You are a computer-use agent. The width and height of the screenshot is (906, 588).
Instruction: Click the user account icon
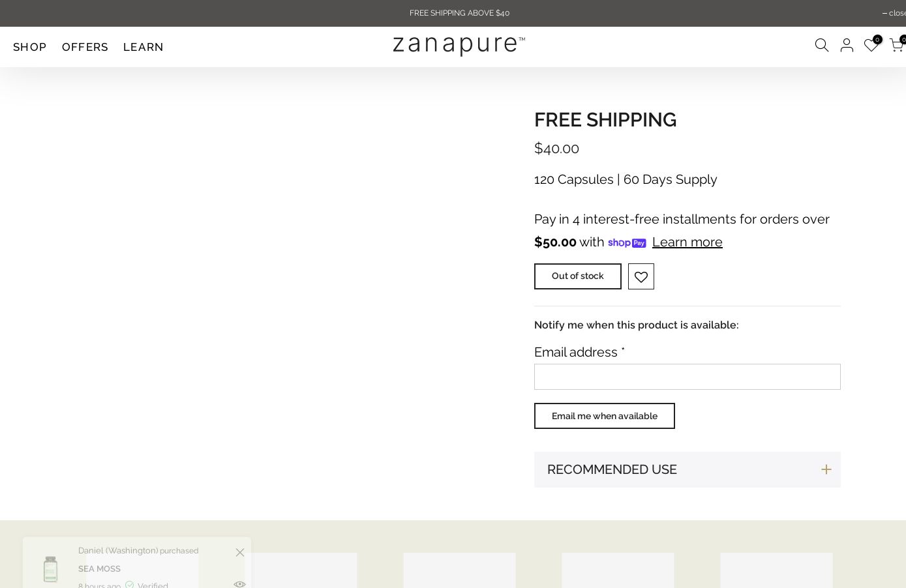(847, 46)
